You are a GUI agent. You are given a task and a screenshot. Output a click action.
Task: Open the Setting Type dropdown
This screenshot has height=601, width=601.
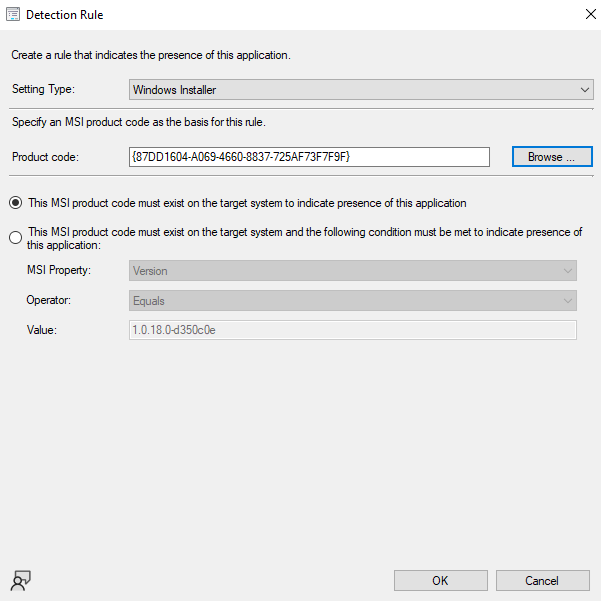tap(361, 90)
